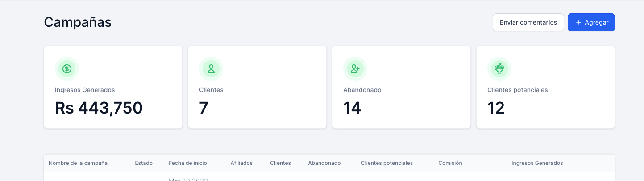The image size is (644, 181).
Task: Sort by Fecha de inicio column header
Action: pos(187,163)
